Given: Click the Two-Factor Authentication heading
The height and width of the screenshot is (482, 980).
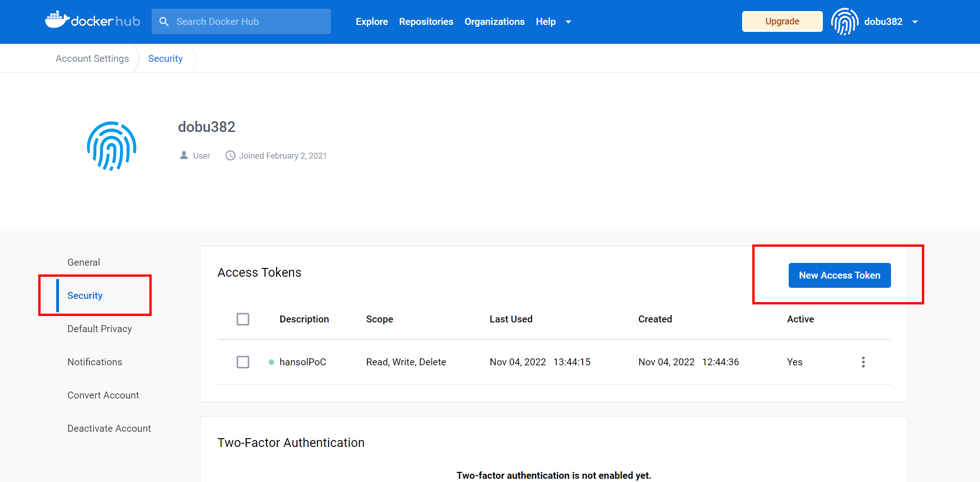Looking at the screenshot, I should tap(291, 443).
